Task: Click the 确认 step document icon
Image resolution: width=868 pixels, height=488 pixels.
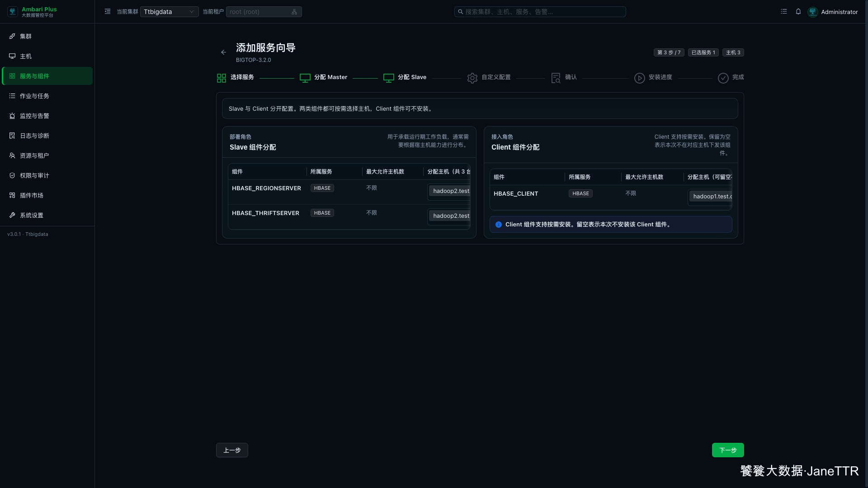Action: point(556,78)
